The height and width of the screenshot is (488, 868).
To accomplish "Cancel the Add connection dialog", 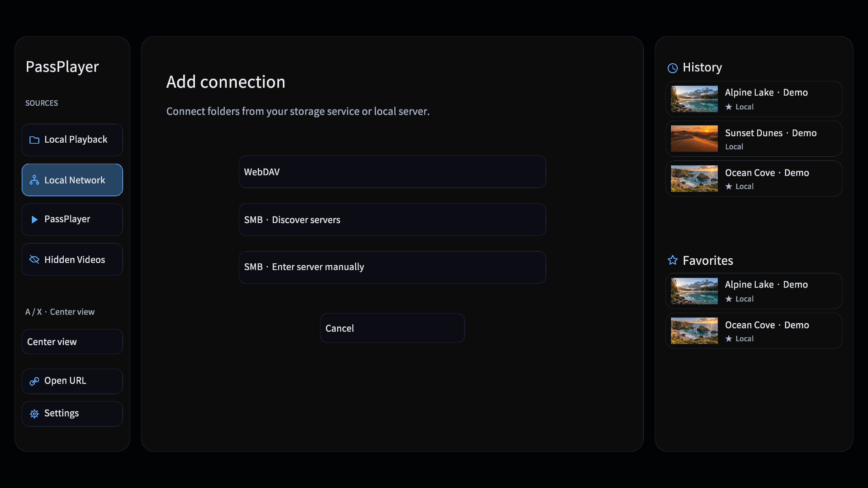I will [392, 328].
